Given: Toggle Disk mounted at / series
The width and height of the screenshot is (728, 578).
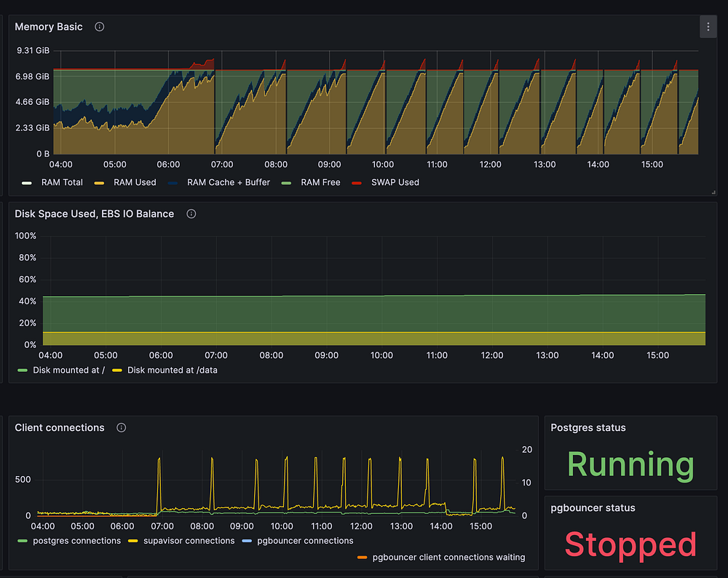Looking at the screenshot, I should 68,370.
